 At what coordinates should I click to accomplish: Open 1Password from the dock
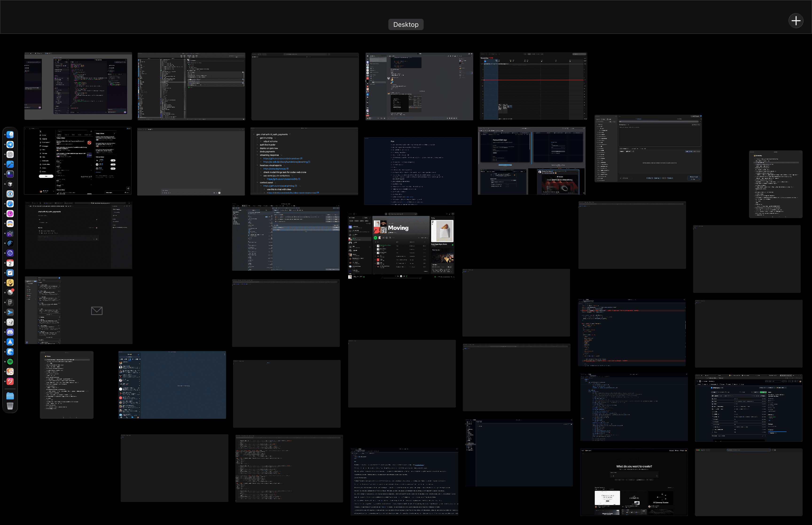coord(10,194)
